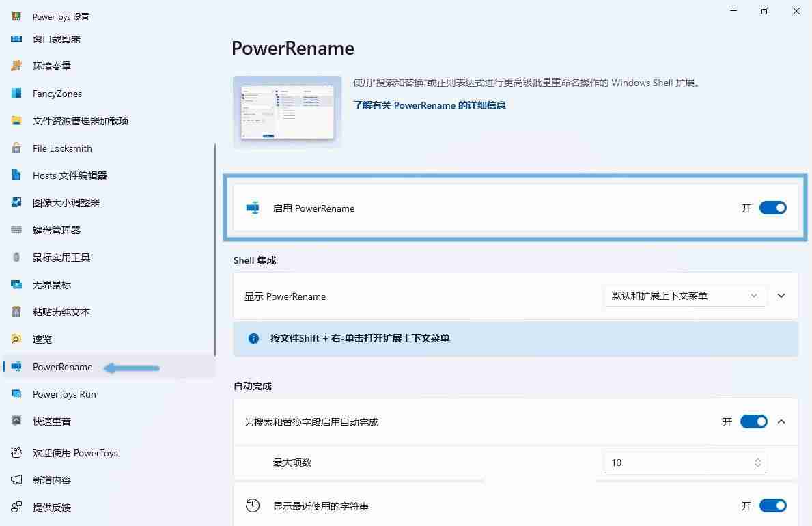Viewport: 812px width, 526px height.
Task: Toggle 为搜索和替换字段启用自动完成
Action: (753, 421)
